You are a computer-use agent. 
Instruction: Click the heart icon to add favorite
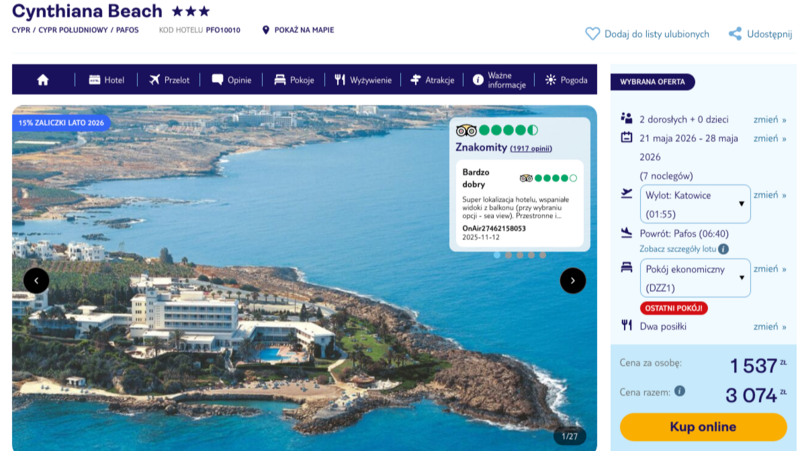coord(592,34)
